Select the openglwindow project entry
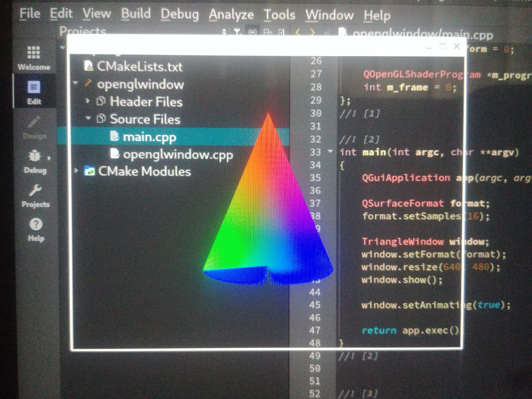 click(x=140, y=84)
